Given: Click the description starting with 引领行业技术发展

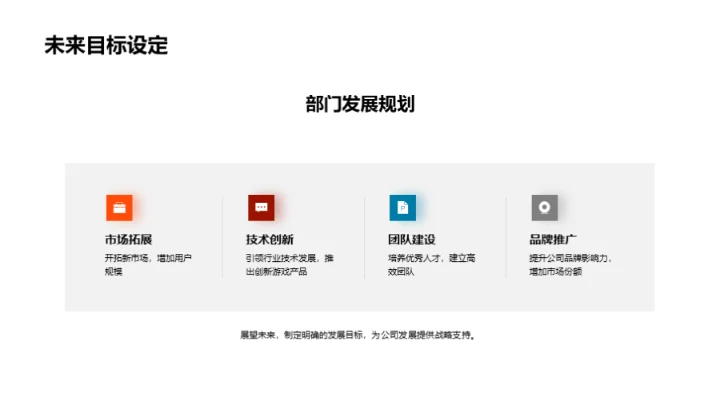Looking at the screenshot, I should (x=290, y=265).
